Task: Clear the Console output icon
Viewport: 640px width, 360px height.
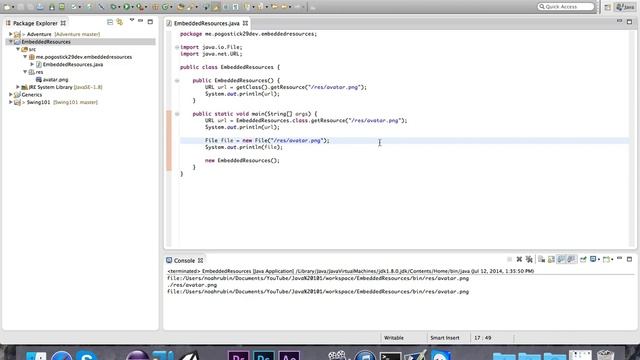Action: 542,259
